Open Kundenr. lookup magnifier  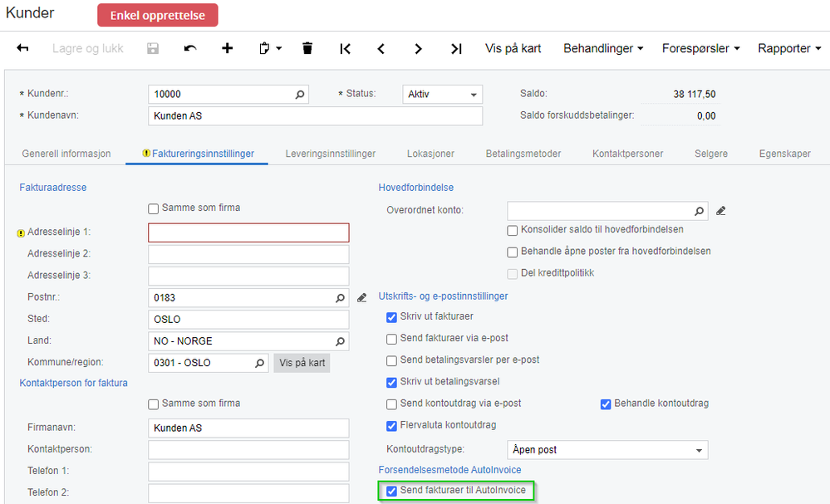coord(300,94)
